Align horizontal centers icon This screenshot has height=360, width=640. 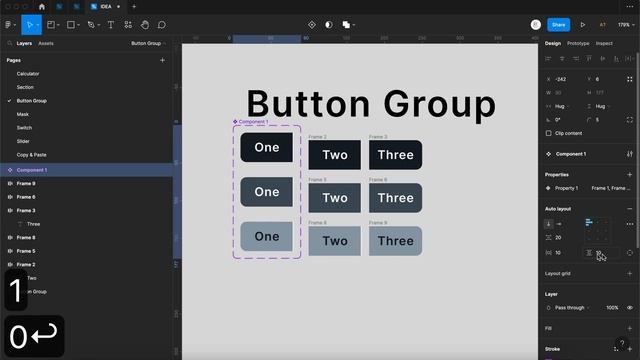562,59
